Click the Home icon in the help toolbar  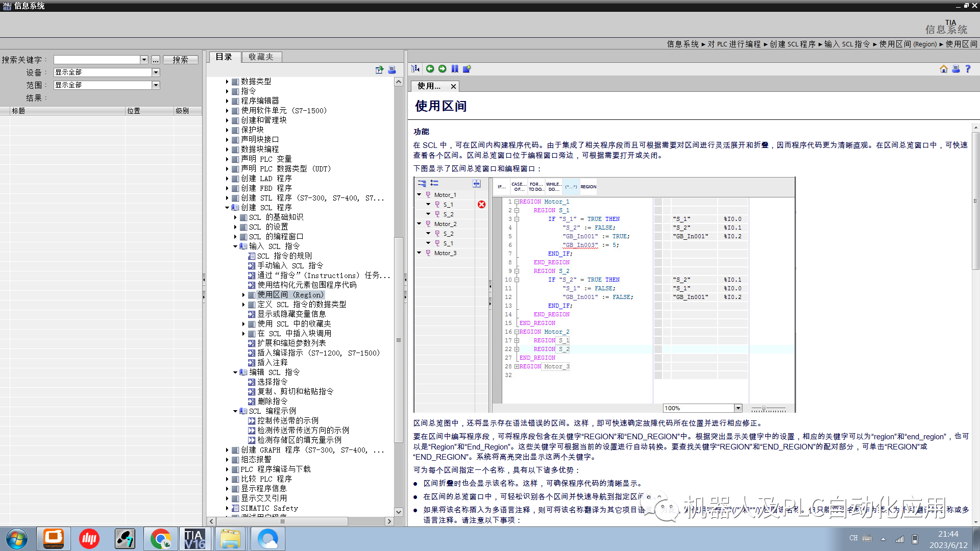tap(943, 69)
